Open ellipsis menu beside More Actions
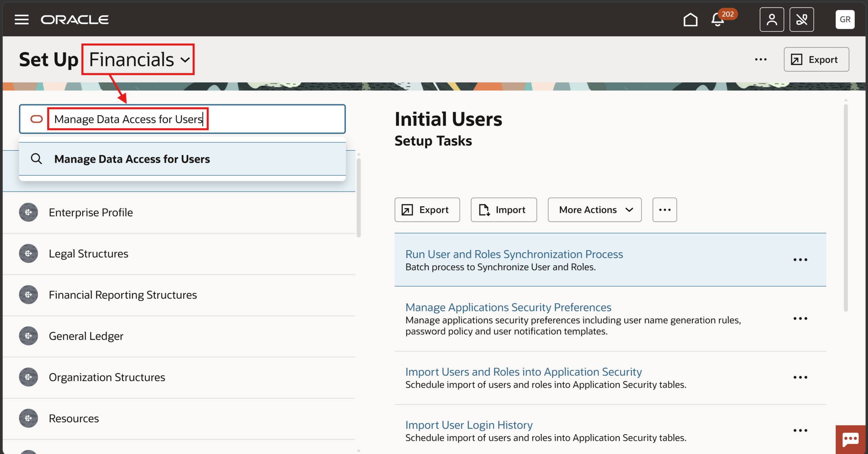This screenshot has width=868, height=454. click(665, 210)
